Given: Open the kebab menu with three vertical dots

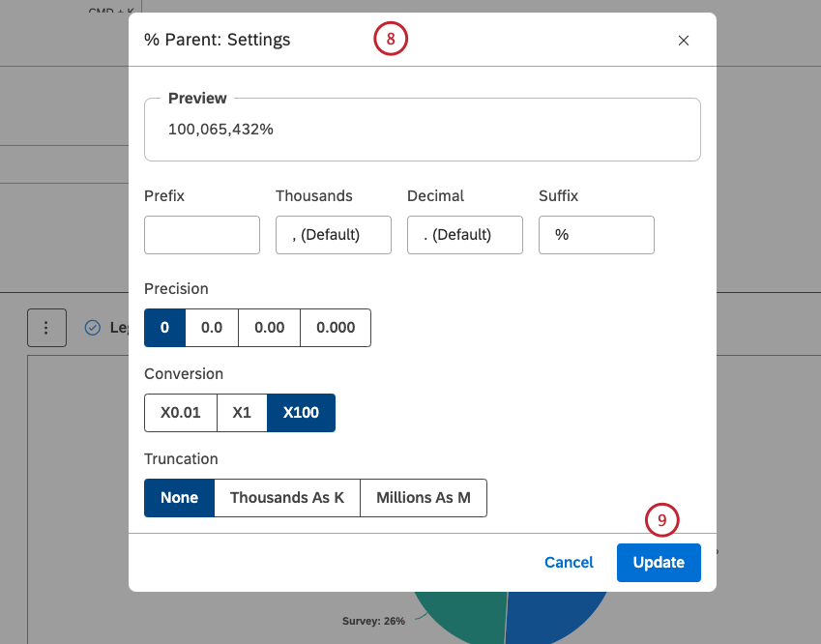Looking at the screenshot, I should 46,328.
